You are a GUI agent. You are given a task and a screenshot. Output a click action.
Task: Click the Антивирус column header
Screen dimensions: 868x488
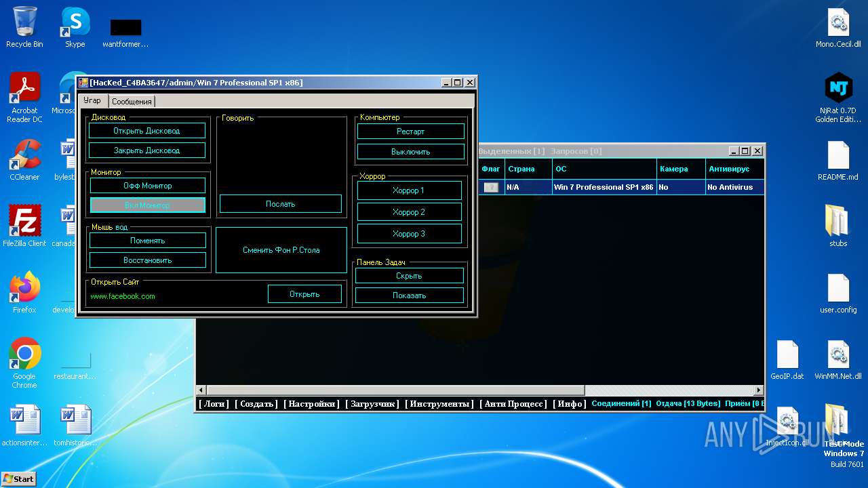(x=735, y=169)
